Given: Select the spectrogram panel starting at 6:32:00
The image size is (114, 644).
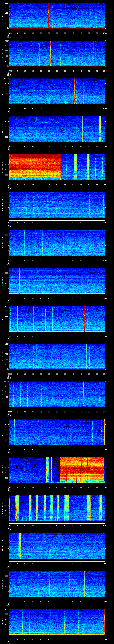Looking at the screenshot, I should 57,621.
